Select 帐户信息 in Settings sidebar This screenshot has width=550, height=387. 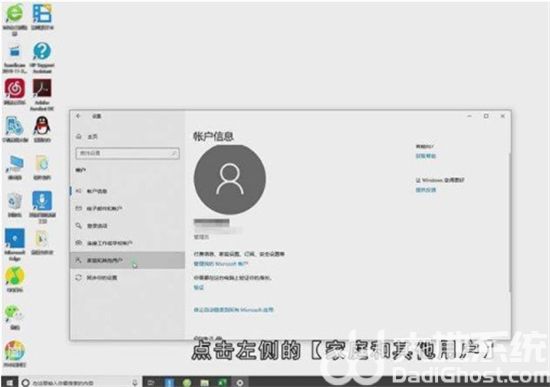pyautogui.click(x=127, y=191)
